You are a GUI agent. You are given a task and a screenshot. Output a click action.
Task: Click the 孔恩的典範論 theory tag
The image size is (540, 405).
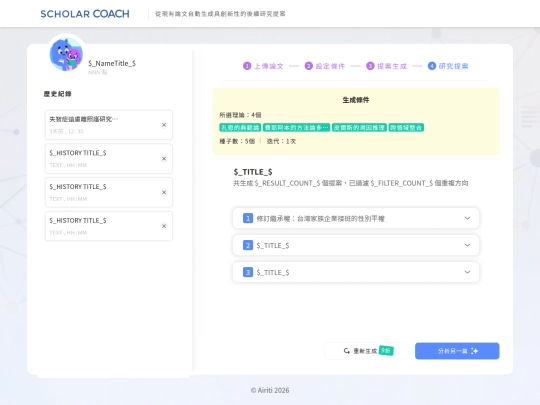pos(240,128)
